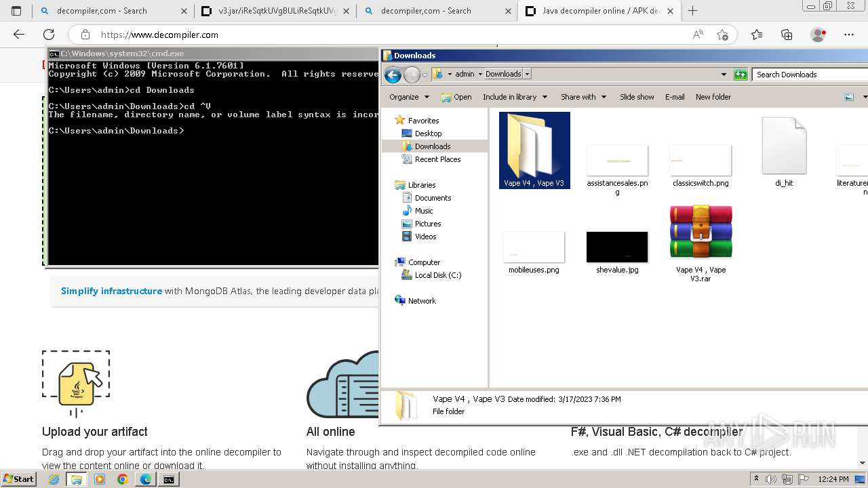The image size is (868, 488).
Task: Click the Edge address bar URL
Action: 159,35
